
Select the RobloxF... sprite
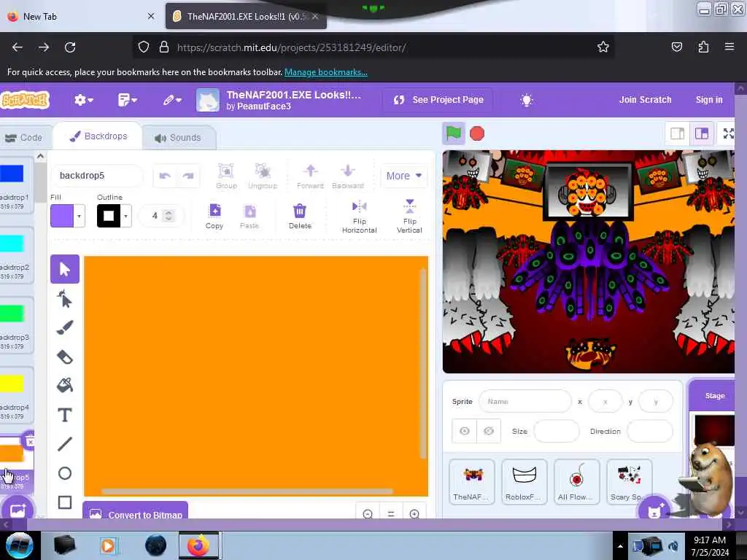coord(524,482)
